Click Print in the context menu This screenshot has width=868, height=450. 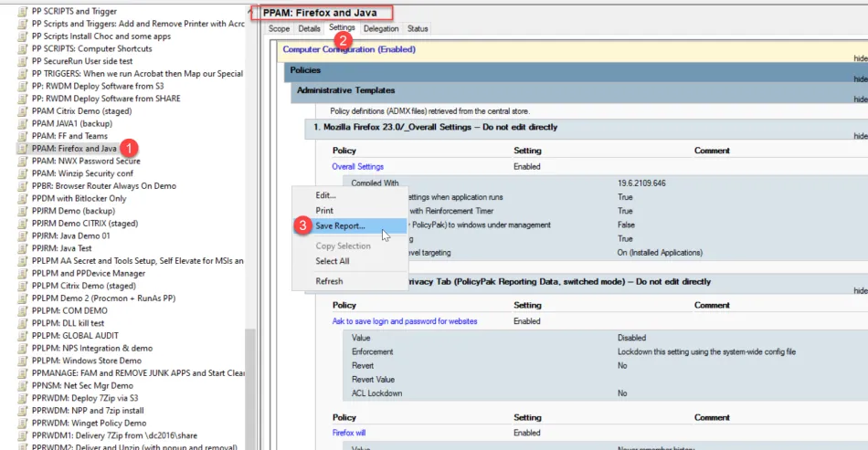point(324,211)
